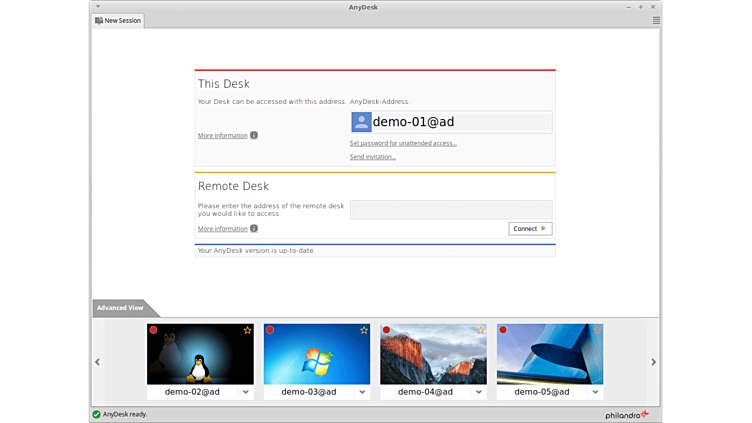Click 'Your AnyDesk version is up-to-date' text

pos(256,250)
